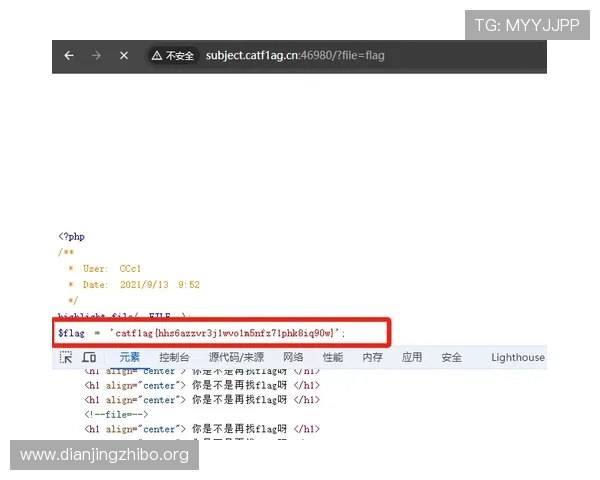
Task: Activate the DevTools inspect element picker
Action: 66,357
